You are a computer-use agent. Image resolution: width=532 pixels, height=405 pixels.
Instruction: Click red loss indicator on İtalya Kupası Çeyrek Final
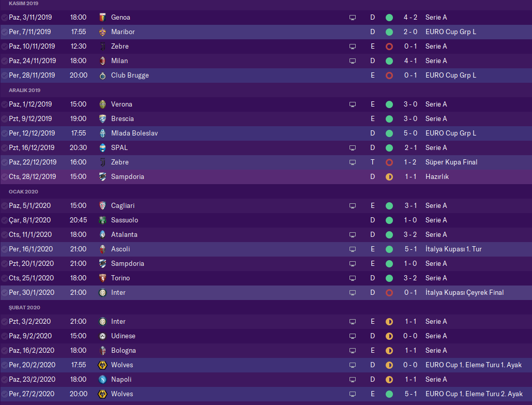(x=389, y=292)
